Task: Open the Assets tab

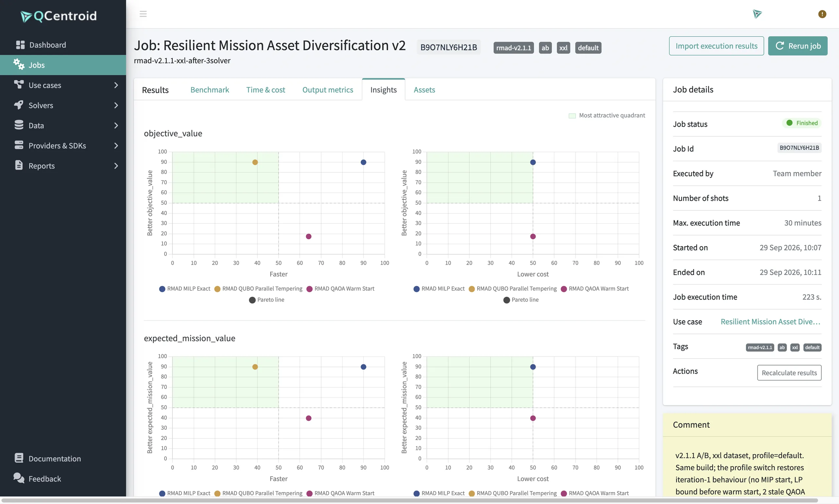Action: point(424,90)
